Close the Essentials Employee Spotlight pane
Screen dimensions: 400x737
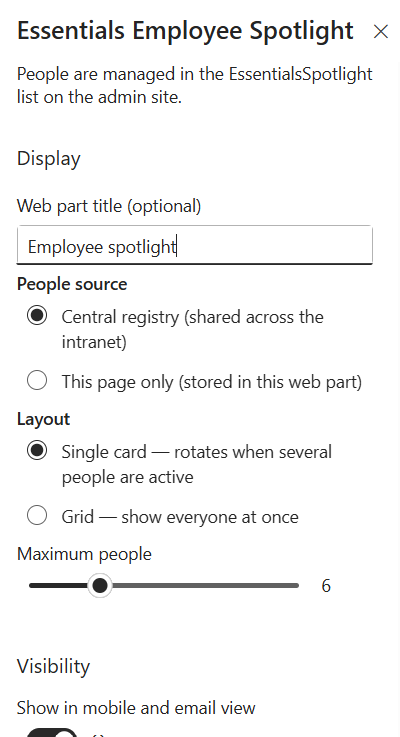(x=380, y=31)
